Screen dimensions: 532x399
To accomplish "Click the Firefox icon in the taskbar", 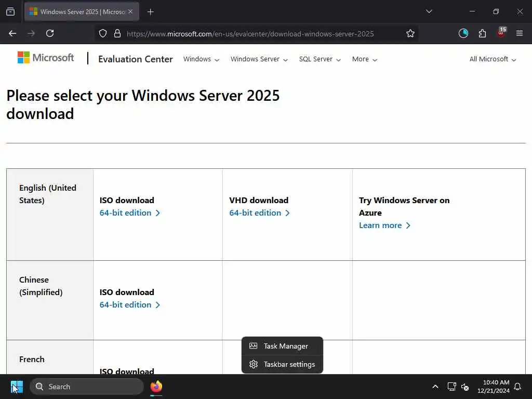I will [x=156, y=387].
